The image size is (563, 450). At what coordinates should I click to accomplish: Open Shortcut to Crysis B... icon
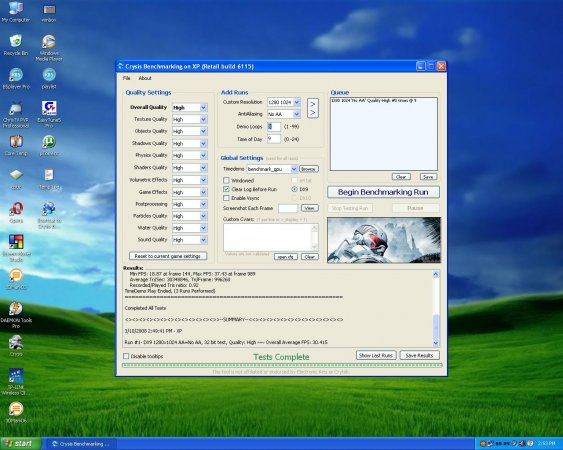[49, 215]
